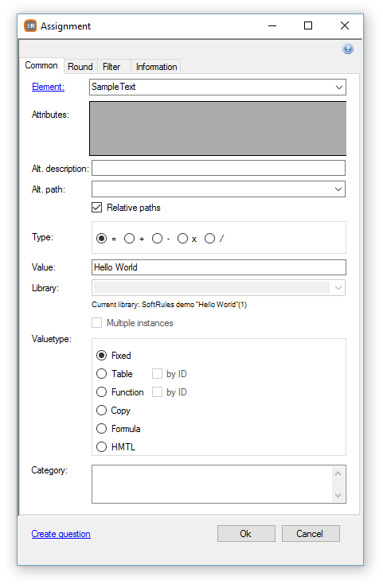Follow the Create question link
The width and height of the screenshot is (383, 588).
click(61, 534)
